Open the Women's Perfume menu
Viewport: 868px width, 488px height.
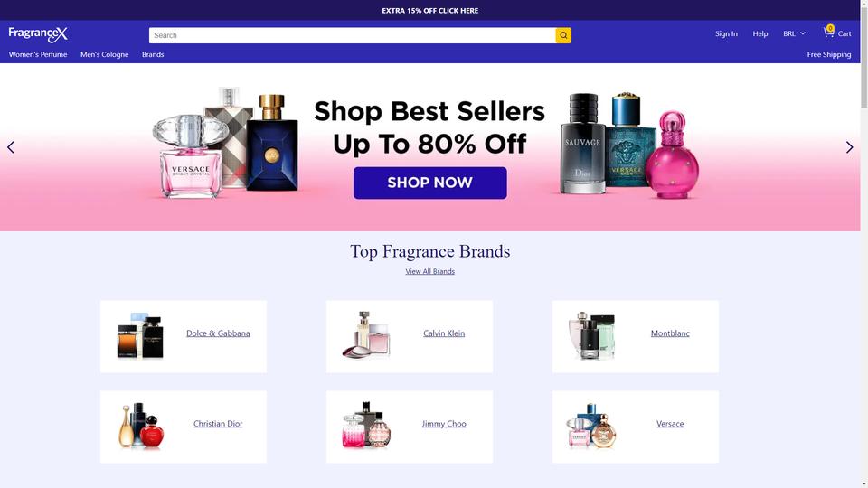[38, 54]
